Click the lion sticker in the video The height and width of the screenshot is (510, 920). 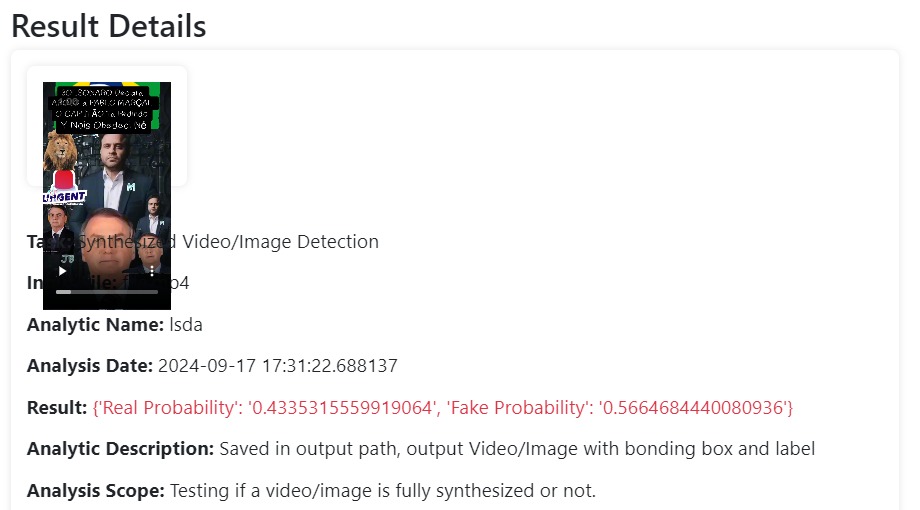coord(60,152)
